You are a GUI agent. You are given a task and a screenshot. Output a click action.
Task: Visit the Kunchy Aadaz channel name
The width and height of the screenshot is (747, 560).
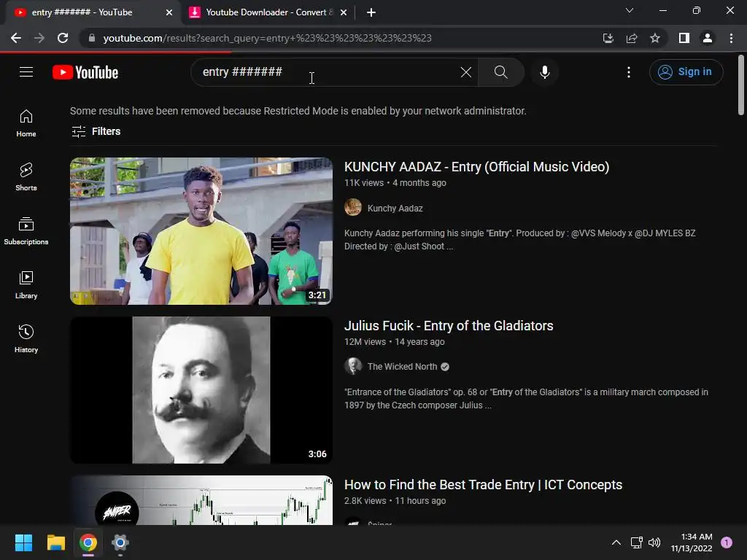(395, 208)
